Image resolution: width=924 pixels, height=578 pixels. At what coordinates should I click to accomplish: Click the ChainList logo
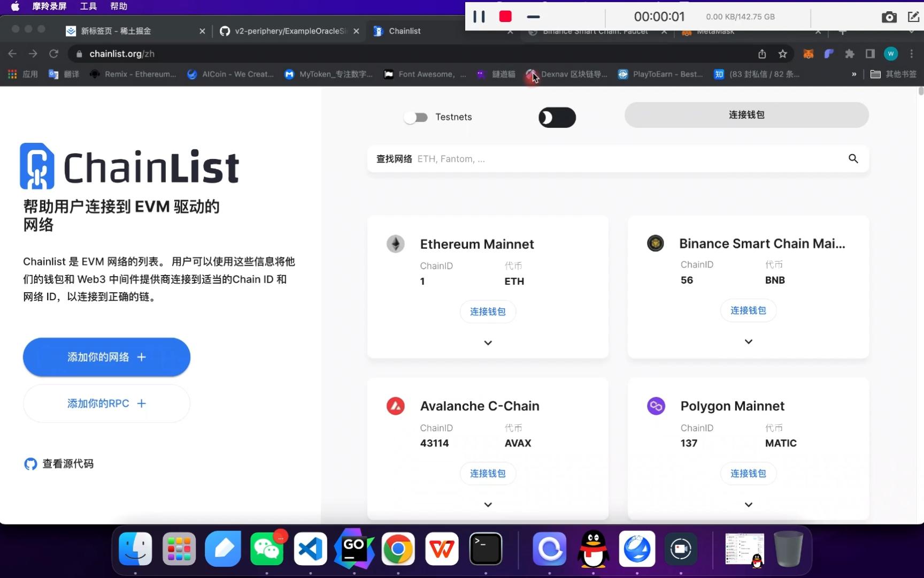tap(129, 166)
